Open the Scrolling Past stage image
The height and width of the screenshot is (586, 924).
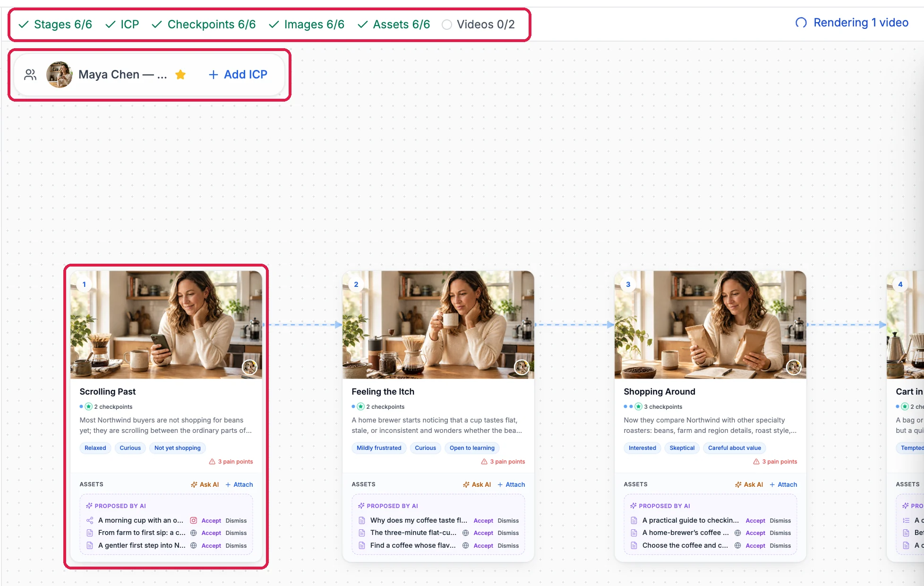click(x=166, y=325)
